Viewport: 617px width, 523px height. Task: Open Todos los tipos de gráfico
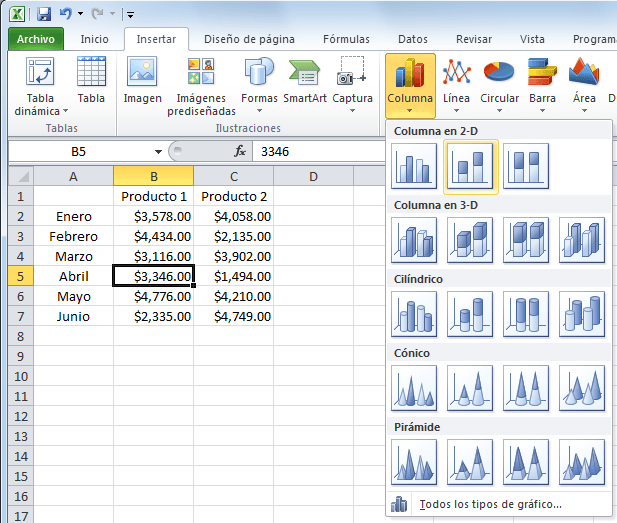(x=499, y=504)
